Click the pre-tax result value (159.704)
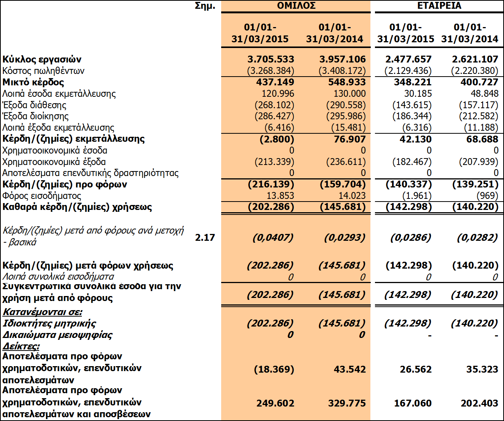 coord(343,184)
